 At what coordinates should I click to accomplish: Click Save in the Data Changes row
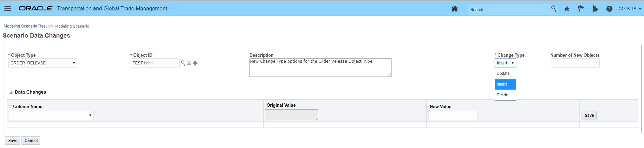click(x=589, y=115)
